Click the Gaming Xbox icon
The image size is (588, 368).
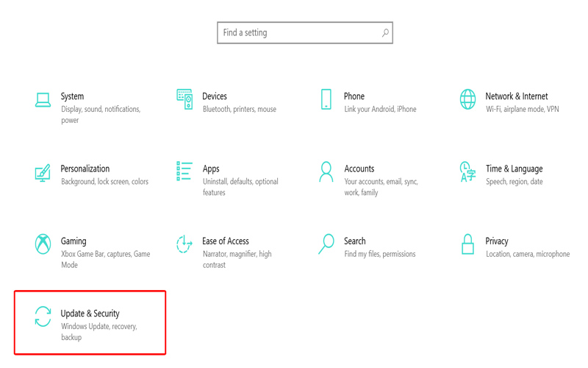(x=43, y=244)
